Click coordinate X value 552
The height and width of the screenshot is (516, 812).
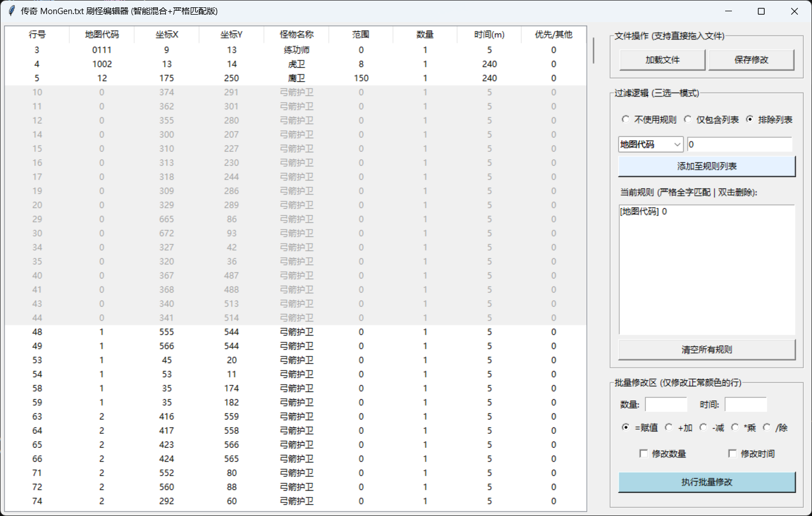click(166, 473)
